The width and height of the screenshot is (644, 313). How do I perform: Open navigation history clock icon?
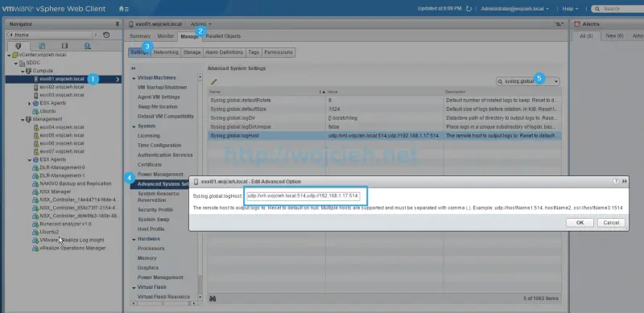tap(106, 35)
